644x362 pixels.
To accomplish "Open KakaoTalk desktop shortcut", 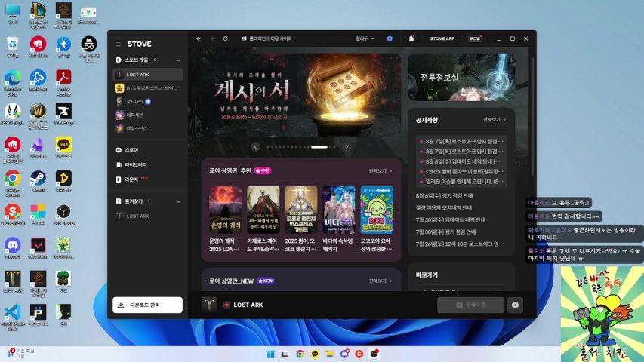I will click(x=63, y=147).
